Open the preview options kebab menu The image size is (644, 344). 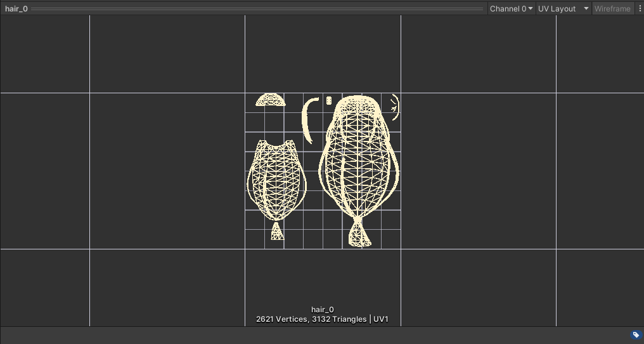pyautogui.click(x=640, y=9)
